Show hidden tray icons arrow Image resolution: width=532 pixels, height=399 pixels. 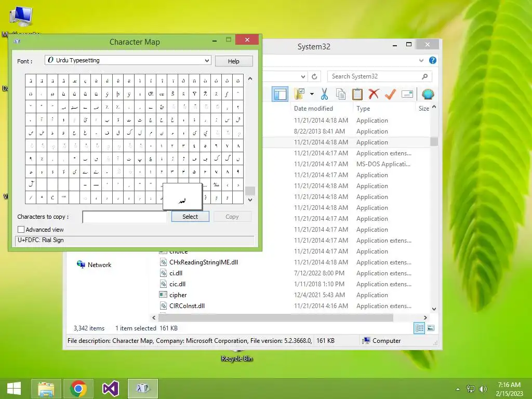(458, 389)
